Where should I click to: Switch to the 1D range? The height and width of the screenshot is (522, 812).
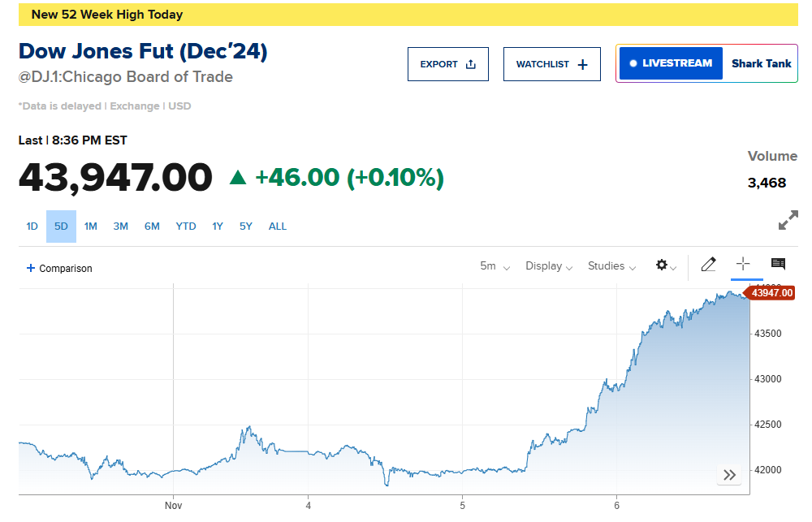[x=32, y=226]
